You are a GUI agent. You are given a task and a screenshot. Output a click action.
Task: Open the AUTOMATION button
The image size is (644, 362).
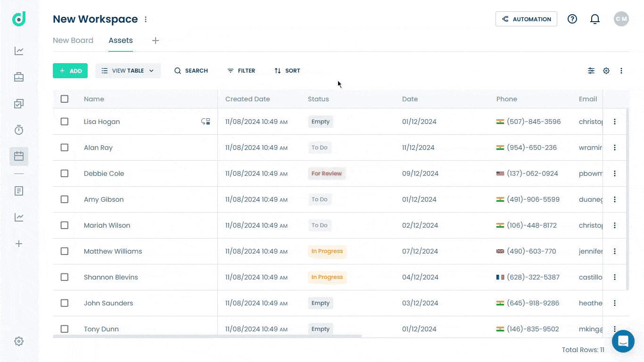pos(526,19)
